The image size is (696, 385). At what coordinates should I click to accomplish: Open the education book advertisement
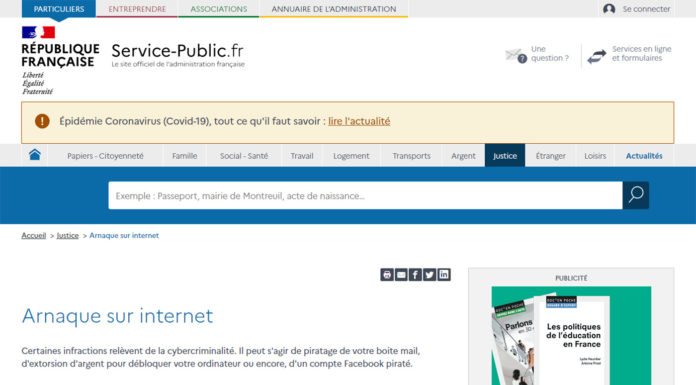coord(571,336)
